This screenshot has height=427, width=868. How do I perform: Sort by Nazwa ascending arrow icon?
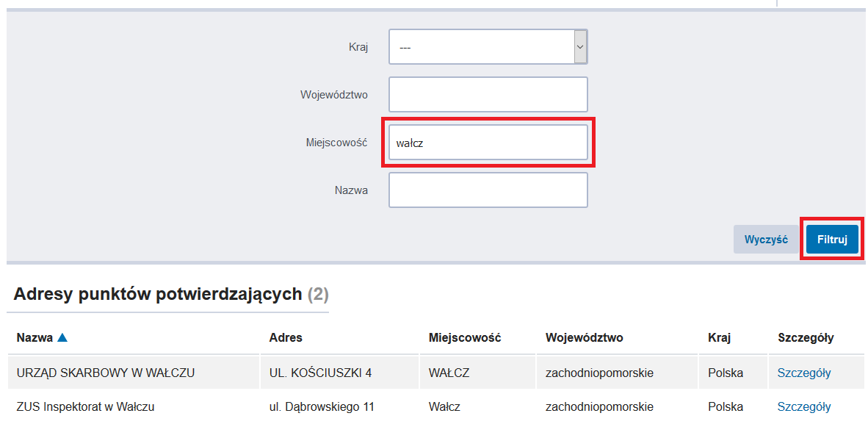point(62,337)
